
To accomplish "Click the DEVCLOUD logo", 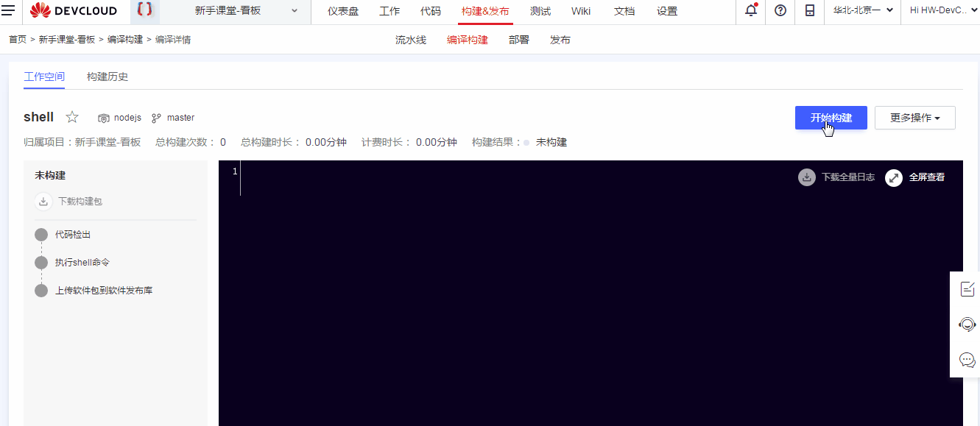I will [72, 11].
